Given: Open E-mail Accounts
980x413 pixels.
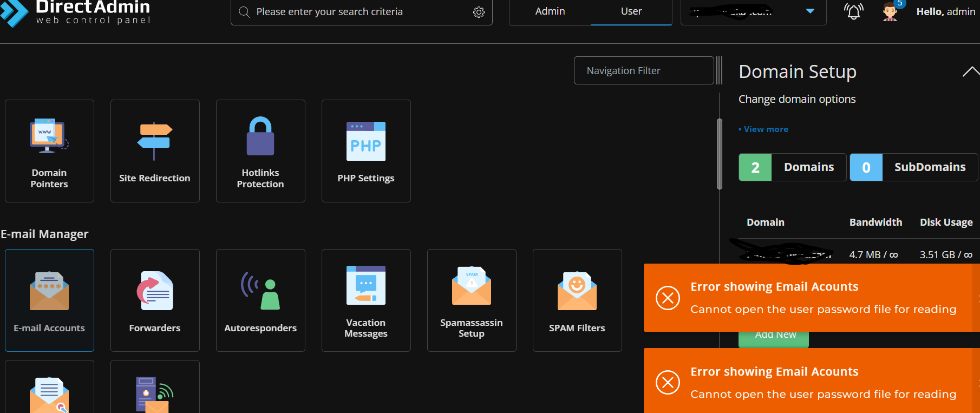Looking at the screenshot, I should (49, 300).
